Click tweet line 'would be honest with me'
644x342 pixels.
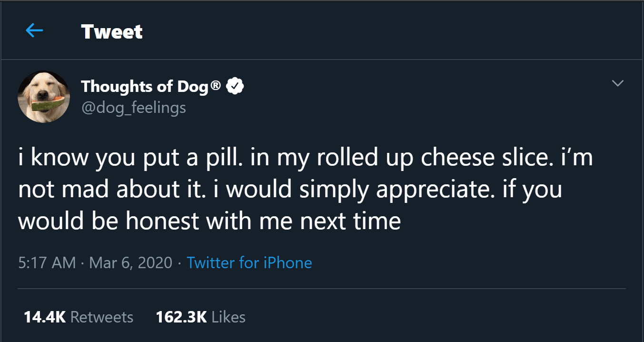pos(209,221)
